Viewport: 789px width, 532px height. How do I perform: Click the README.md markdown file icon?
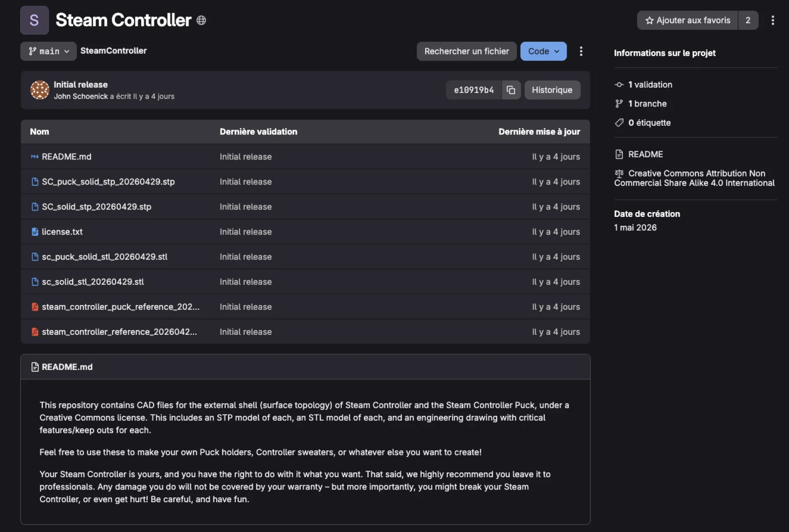click(x=35, y=156)
